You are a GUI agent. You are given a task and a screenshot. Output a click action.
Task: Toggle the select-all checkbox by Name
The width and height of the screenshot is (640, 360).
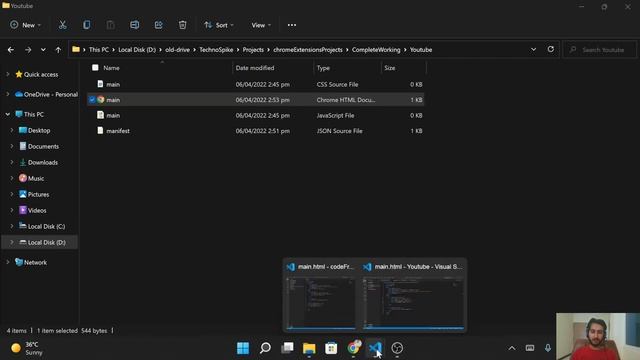[95, 68]
